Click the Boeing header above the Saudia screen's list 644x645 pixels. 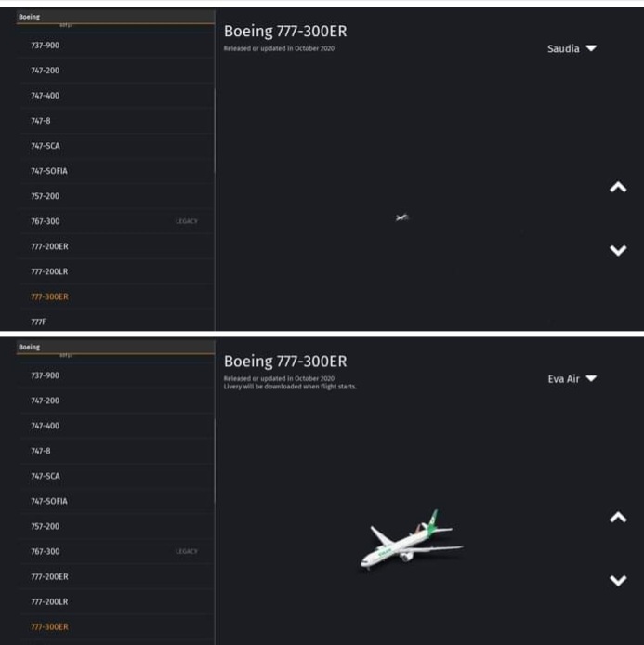[30, 17]
